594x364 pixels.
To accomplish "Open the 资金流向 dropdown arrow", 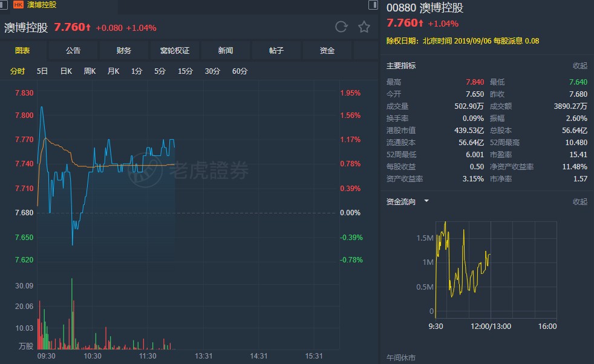I will [425, 201].
